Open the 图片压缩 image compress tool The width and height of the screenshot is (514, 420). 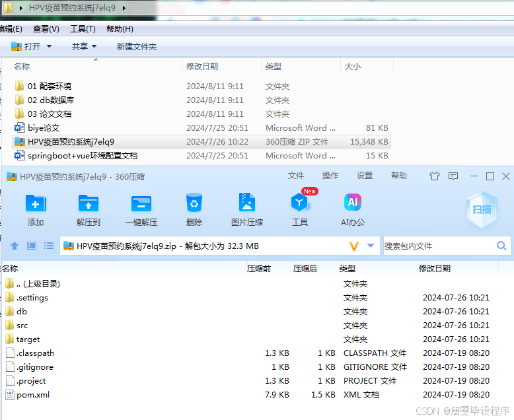pos(247,203)
